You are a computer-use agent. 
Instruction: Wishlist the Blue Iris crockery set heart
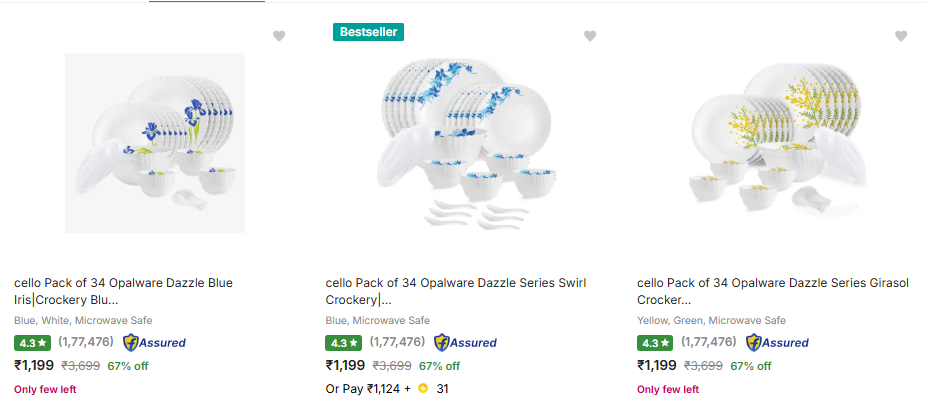pos(279,36)
